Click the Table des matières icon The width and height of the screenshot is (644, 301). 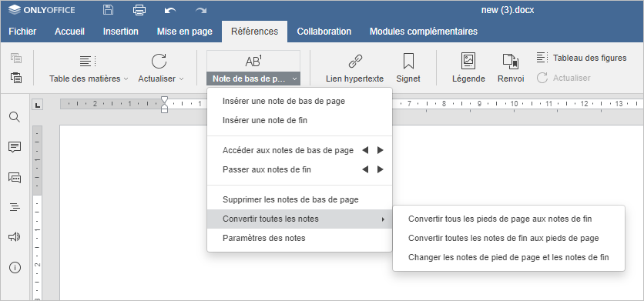(88, 61)
